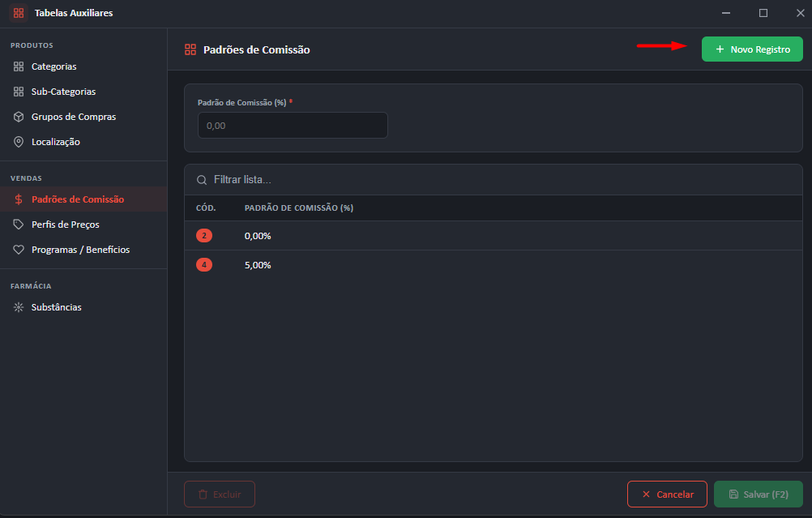The width and height of the screenshot is (812, 518).
Task: Click the Categorias grid icon
Action: 19,66
